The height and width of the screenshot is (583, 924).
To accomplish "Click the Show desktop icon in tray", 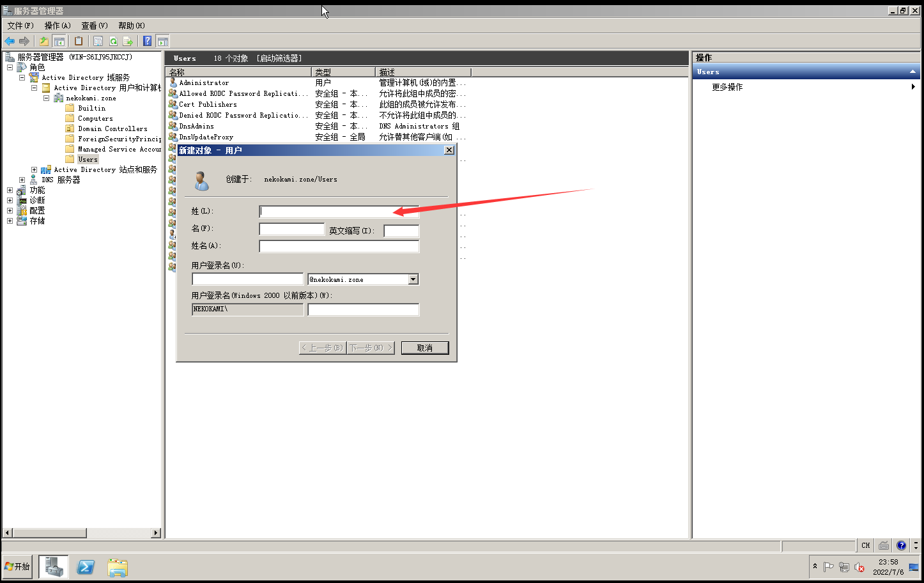I will [914, 567].
